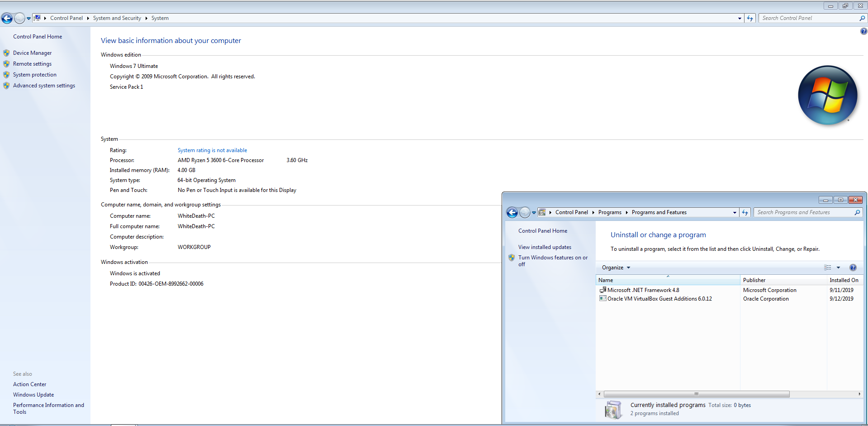The image size is (868, 426).
Task: Sort by the Publisher column header
Action: point(783,280)
